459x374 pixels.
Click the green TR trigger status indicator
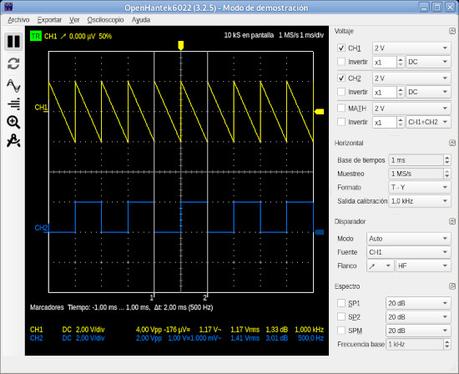pyautogui.click(x=36, y=36)
